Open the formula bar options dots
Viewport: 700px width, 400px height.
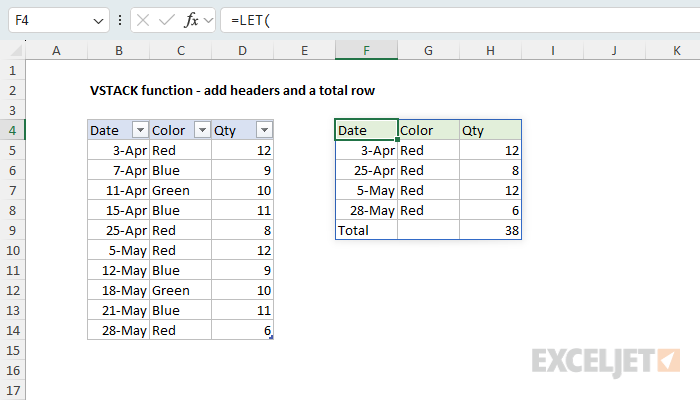(x=120, y=20)
